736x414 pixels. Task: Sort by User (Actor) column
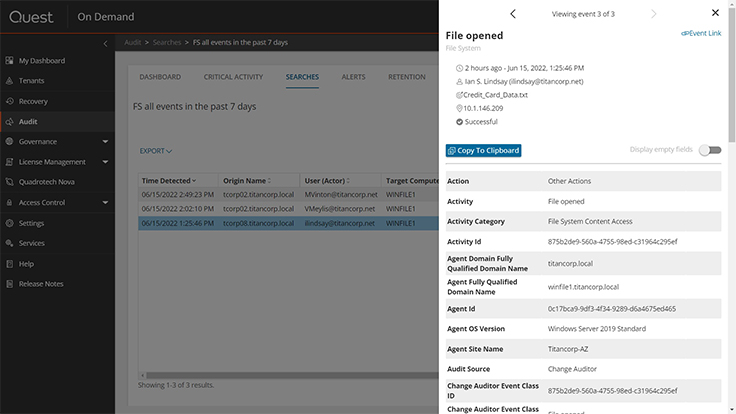[x=327, y=181]
